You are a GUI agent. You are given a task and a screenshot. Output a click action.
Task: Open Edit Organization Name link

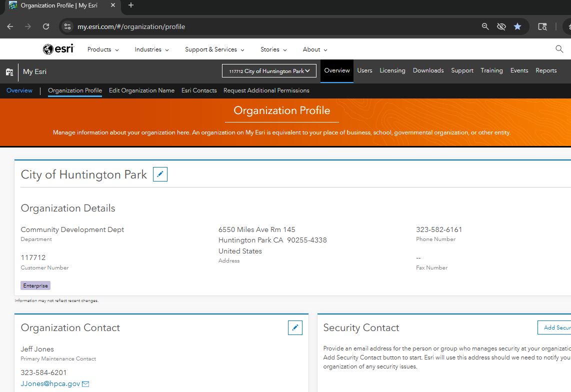tap(141, 90)
